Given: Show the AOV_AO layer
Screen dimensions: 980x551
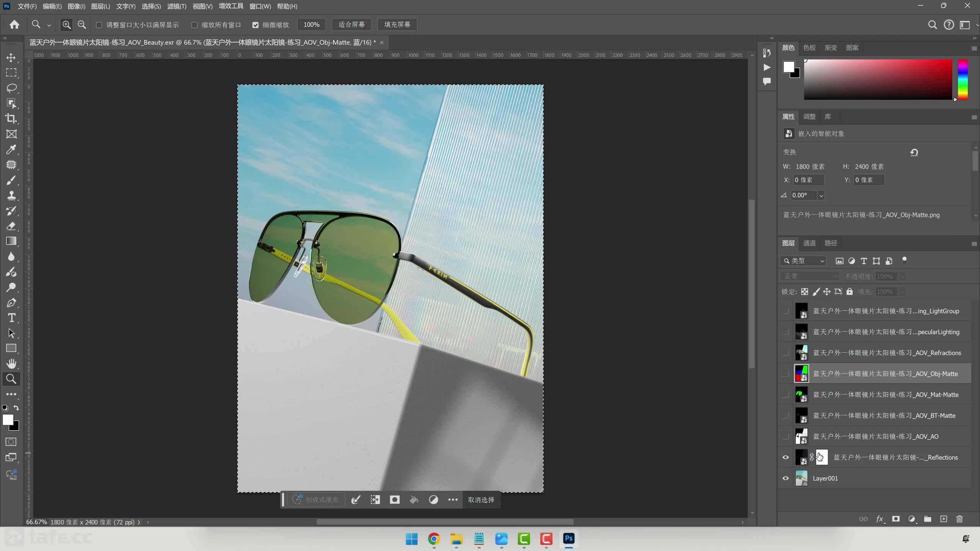Looking at the screenshot, I should 786,436.
